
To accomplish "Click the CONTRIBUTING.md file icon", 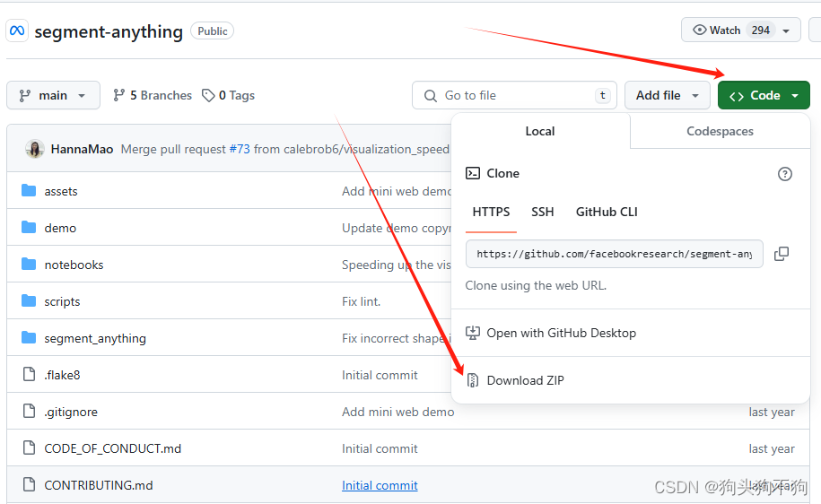I will (x=30, y=484).
